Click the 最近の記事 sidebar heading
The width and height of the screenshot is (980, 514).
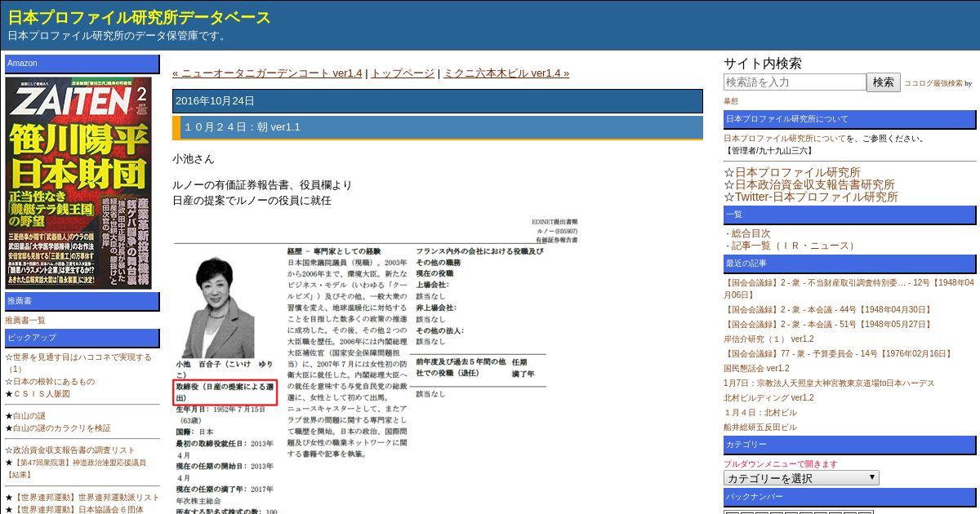[850, 264]
